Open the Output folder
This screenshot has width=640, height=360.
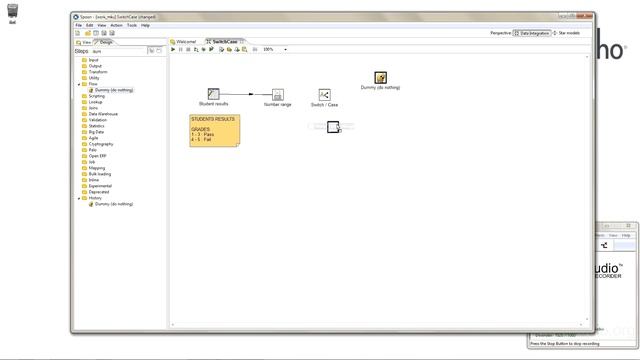pos(92,66)
